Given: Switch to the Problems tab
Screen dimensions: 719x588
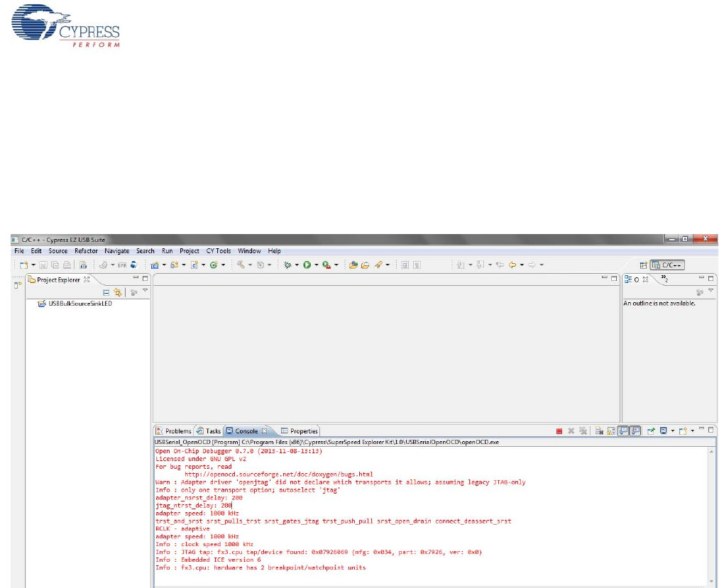Looking at the screenshot, I should pos(174,431).
